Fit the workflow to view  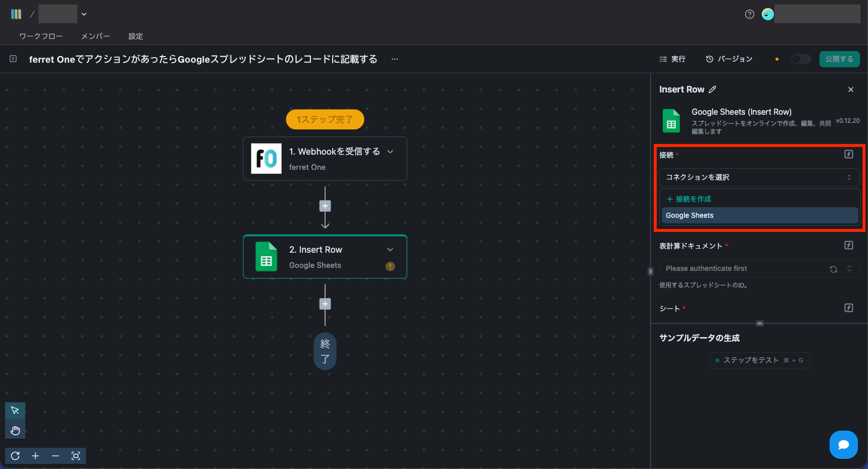[76, 456]
